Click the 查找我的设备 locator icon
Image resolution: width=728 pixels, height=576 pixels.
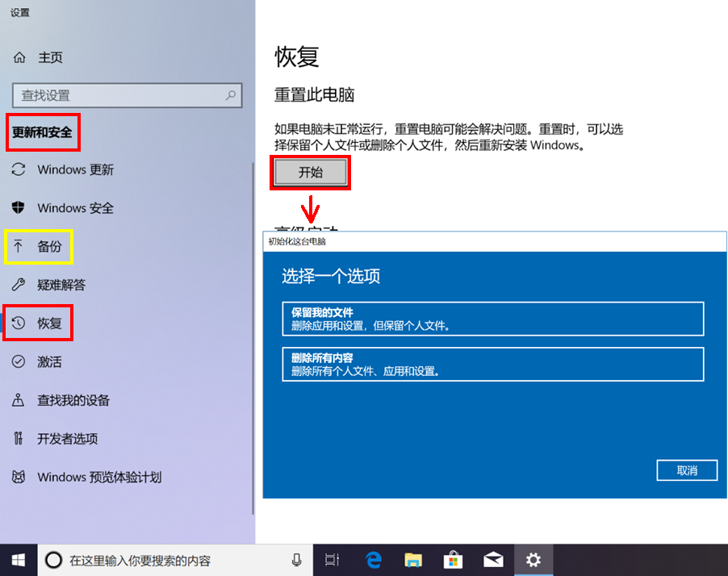pyautogui.click(x=18, y=399)
